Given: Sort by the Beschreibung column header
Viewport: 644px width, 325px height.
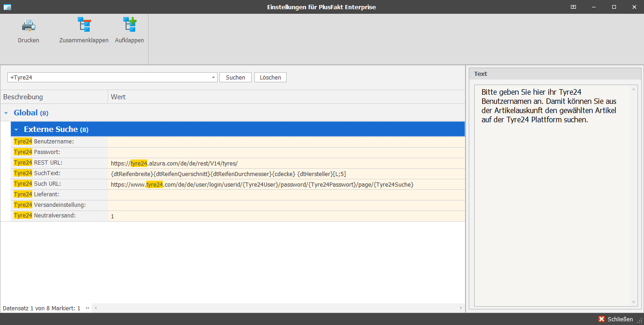Looking at the screenshot, I should 54,97.
